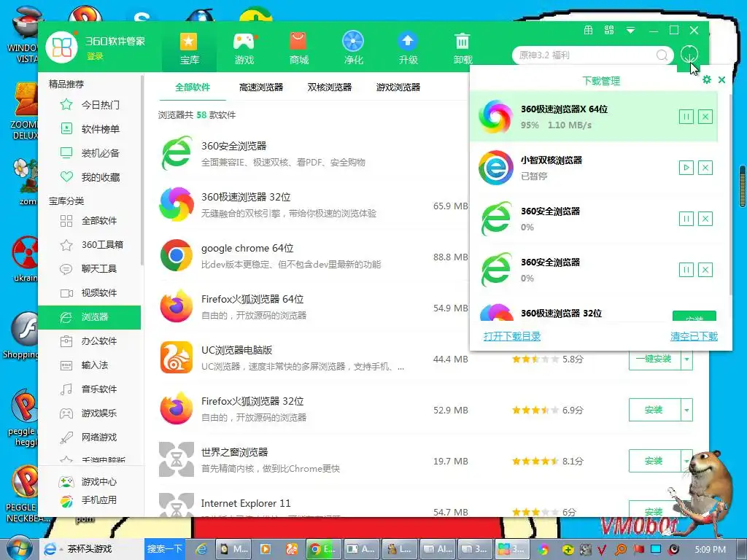Viewport: 747px width, 560px height.
Task: Select 网络游戏 category
Action: coord(90,437)
